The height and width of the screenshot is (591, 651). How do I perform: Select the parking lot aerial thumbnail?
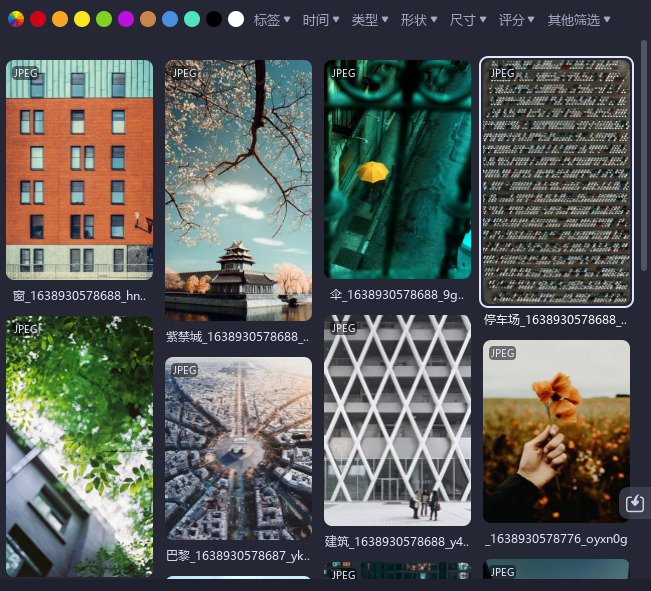point(556,182)
